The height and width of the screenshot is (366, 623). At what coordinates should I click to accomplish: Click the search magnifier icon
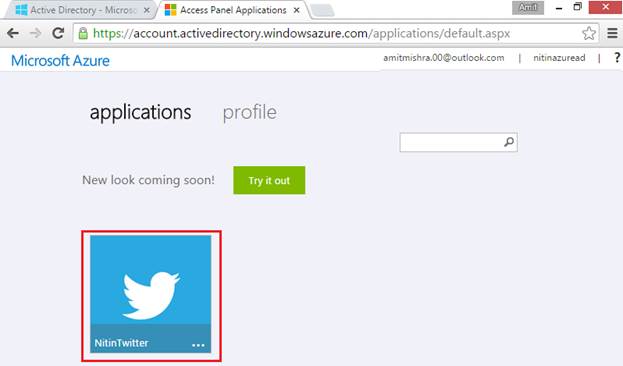[x=509, y=142]
